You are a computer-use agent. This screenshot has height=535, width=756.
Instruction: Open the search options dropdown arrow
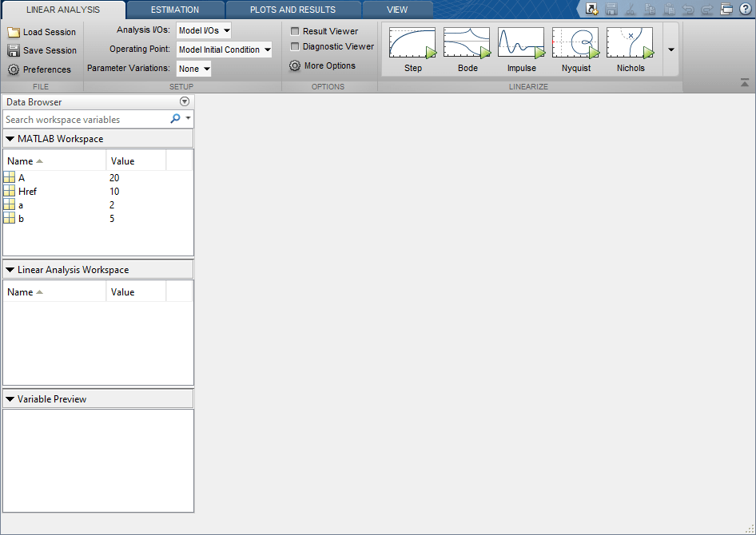(188, 118)
